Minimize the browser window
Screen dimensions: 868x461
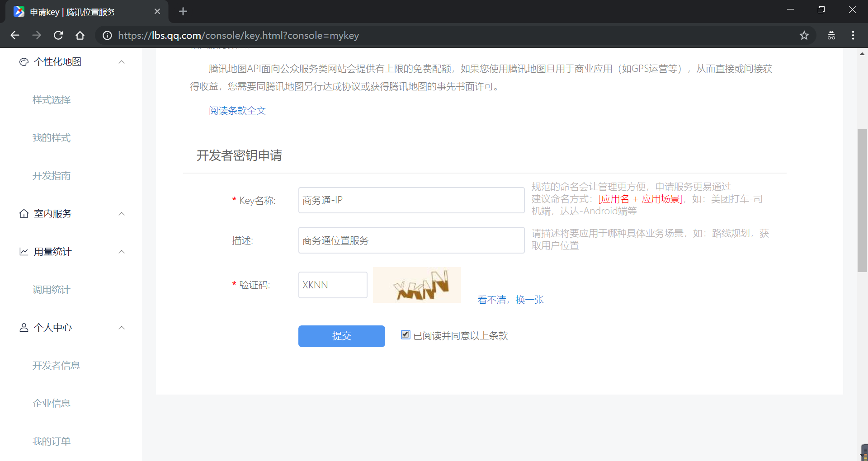point(791,10)
